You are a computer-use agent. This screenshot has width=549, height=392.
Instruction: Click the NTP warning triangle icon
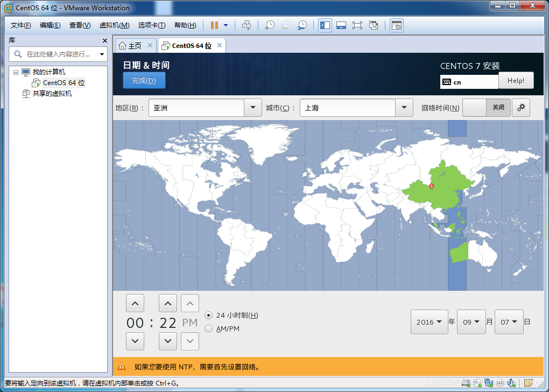pos(122,367)
